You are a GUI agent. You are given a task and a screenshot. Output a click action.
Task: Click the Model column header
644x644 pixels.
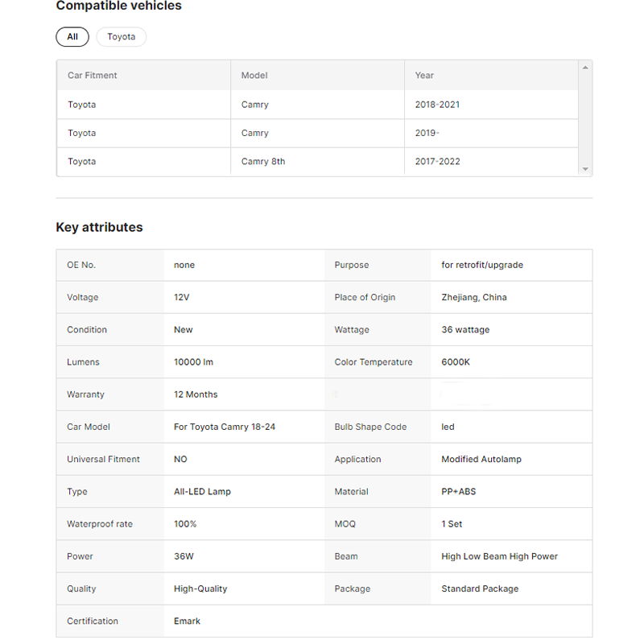coord(254,76)
